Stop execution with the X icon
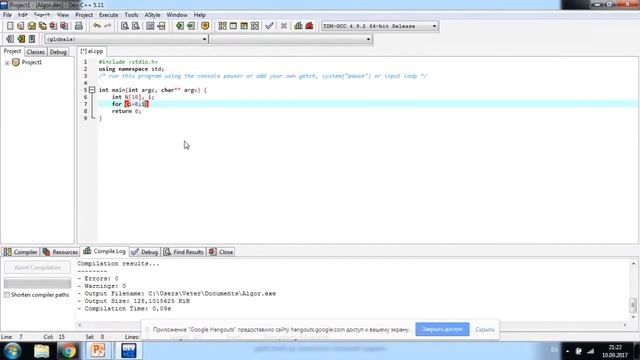Image resolution: width=640 pixels, height=360 pixels. coord(284,26)
